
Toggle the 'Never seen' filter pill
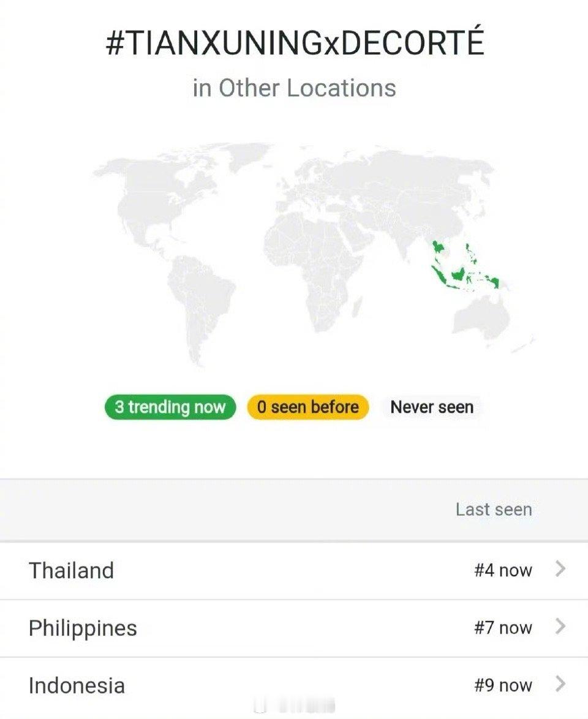pyautogui.click(x=432, y=407)
